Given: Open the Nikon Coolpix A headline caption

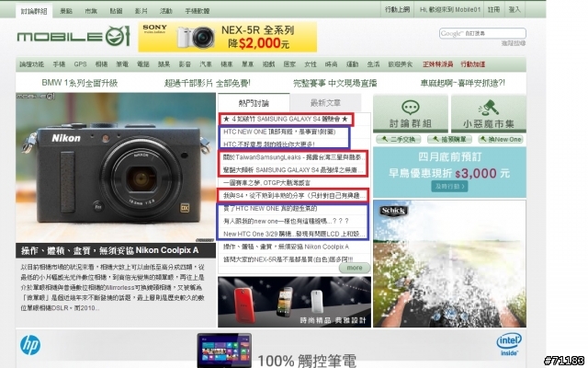Looking at the screenshot, I should pos(109,250).
